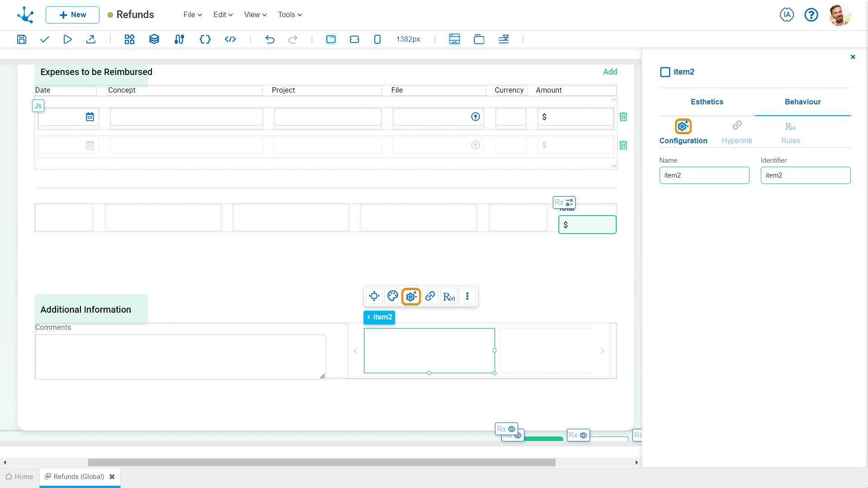Expand the Tools dropdown menu
Image resolution: width=868 pixels, height=488 pixels.
(290, 14)
